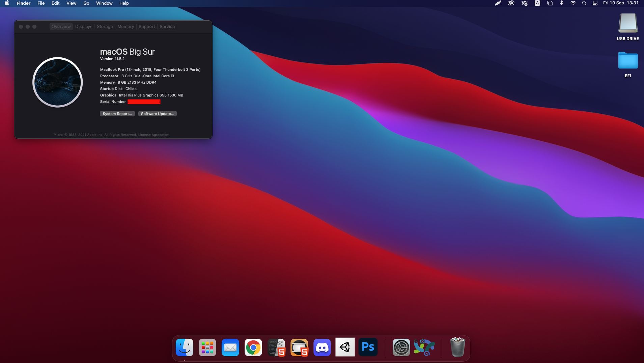Launch the Mail app from the Dock
The width and height of the screenshot is (644, 363).
(x=230, y=347)
